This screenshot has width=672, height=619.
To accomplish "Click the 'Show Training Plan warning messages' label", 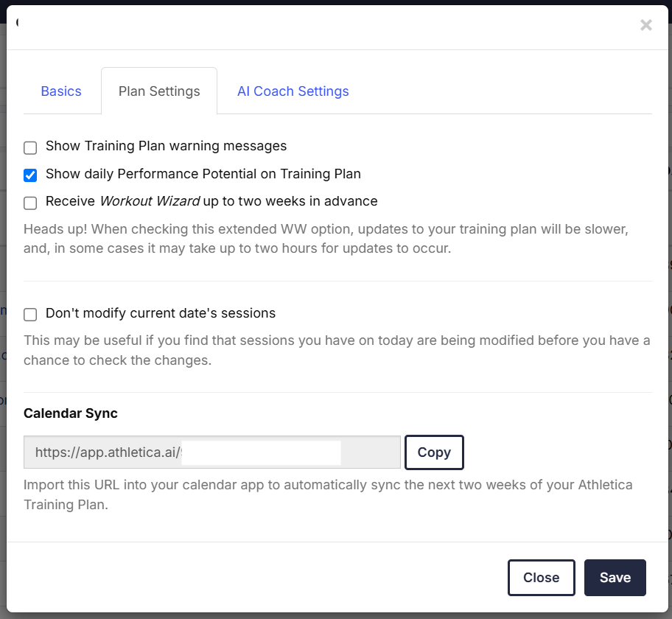I will click(x=166, y=146).
